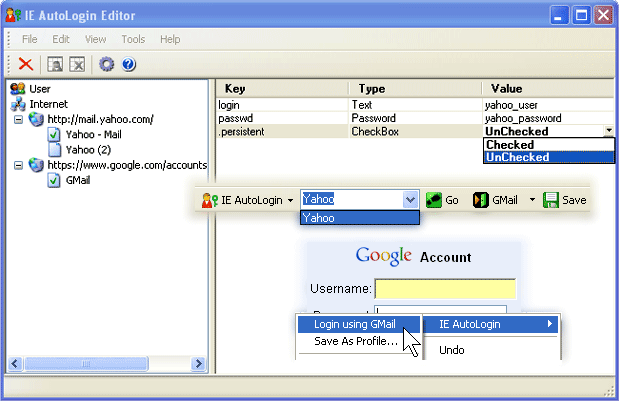Open the Yahoo profile combo box arrow

click(x=410, y=200)
